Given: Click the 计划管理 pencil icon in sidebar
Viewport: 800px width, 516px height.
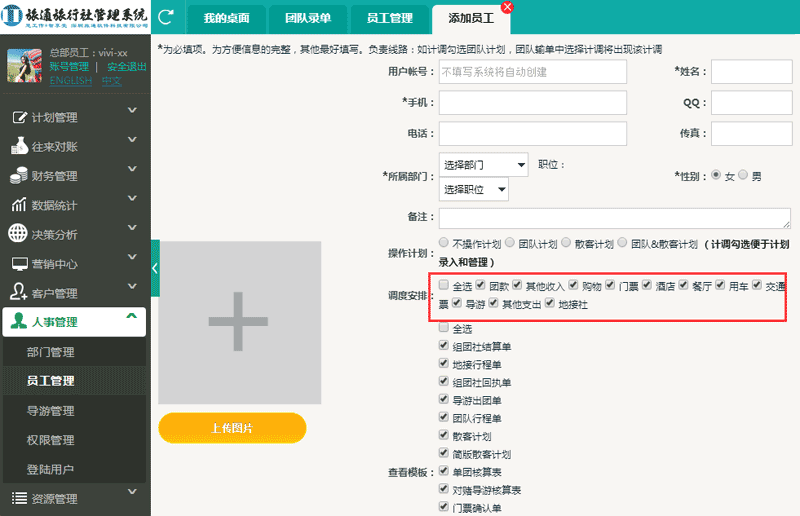Looking at the screenshot, I should pyautogui.click(x=18, y=117).
